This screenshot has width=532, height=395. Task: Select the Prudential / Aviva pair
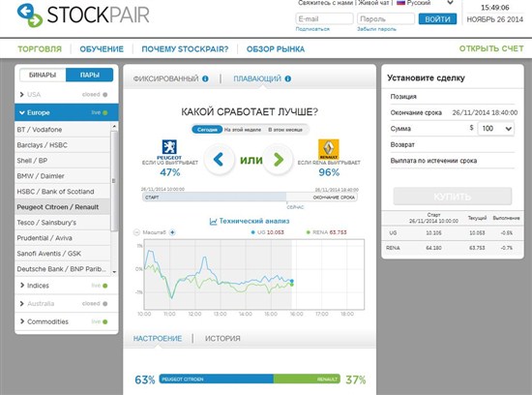(x=63, y=238)
